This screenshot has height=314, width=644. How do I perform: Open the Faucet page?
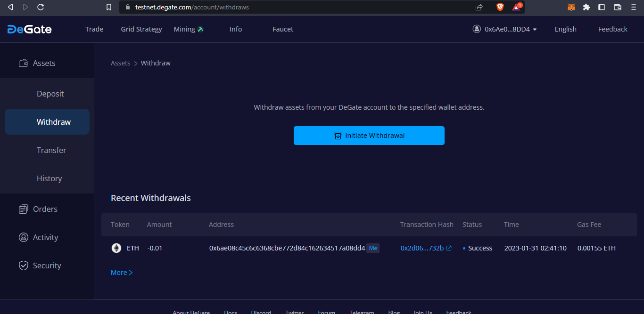283,29
